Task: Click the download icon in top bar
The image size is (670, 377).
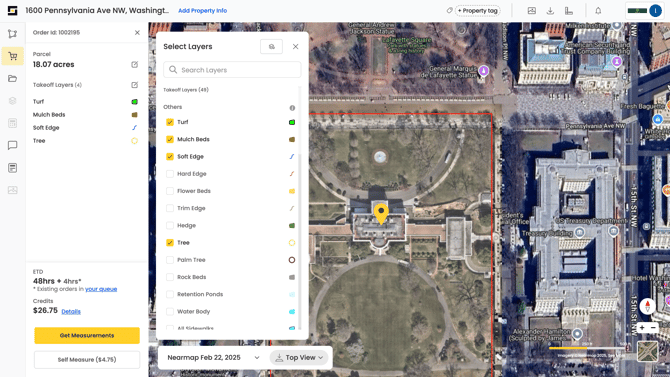Action: click(x=550, y=11)
